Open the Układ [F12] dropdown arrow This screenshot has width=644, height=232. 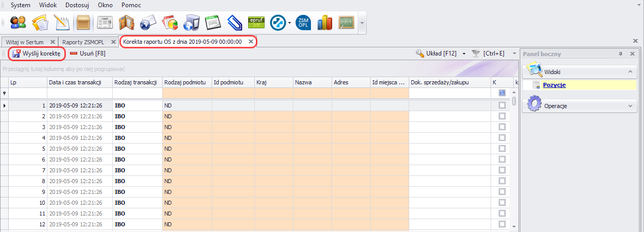pos(464,53)
